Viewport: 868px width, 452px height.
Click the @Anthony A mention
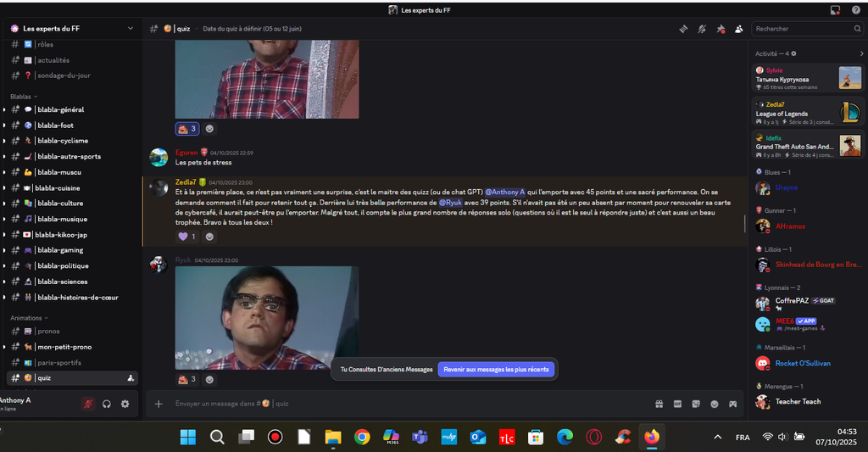(x=505, y=193)
